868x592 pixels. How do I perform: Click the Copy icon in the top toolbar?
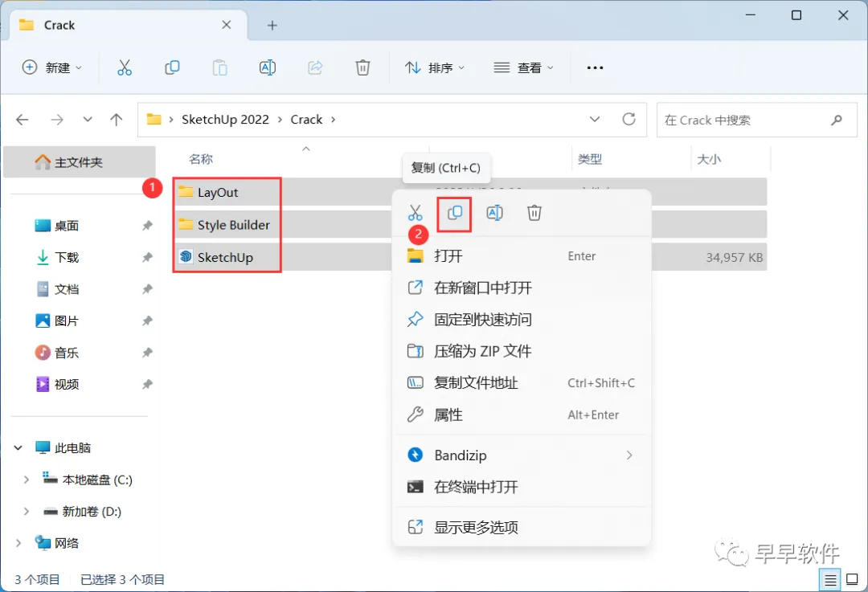[172, 67]
